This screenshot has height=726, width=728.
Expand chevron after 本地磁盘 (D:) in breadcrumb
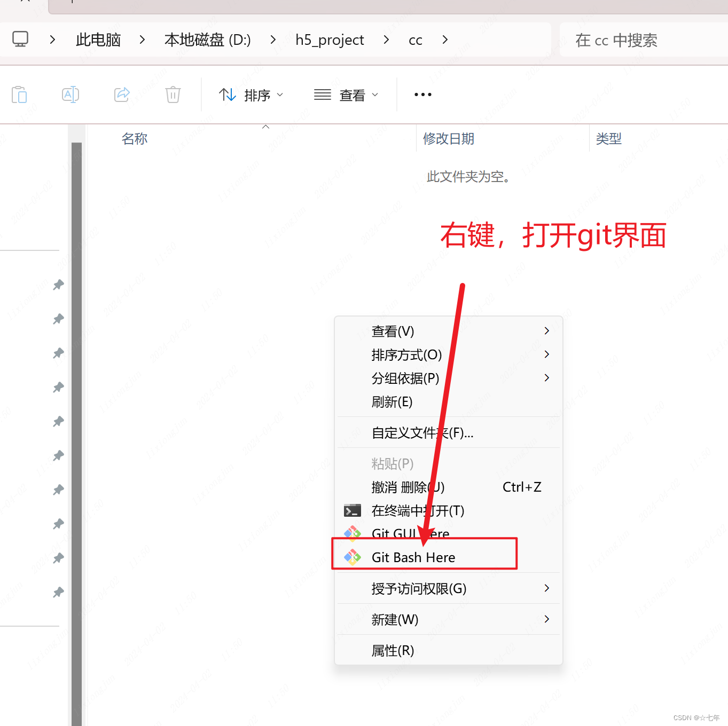click(273, 40)
